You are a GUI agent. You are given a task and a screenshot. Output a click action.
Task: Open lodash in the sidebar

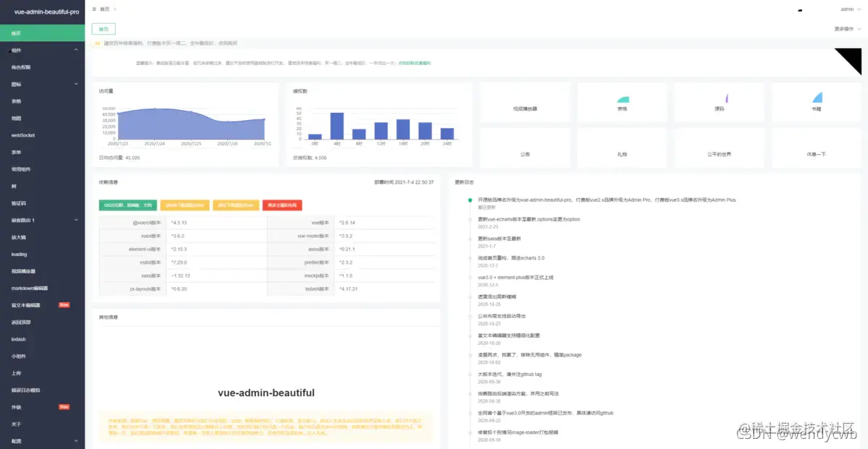42,338
